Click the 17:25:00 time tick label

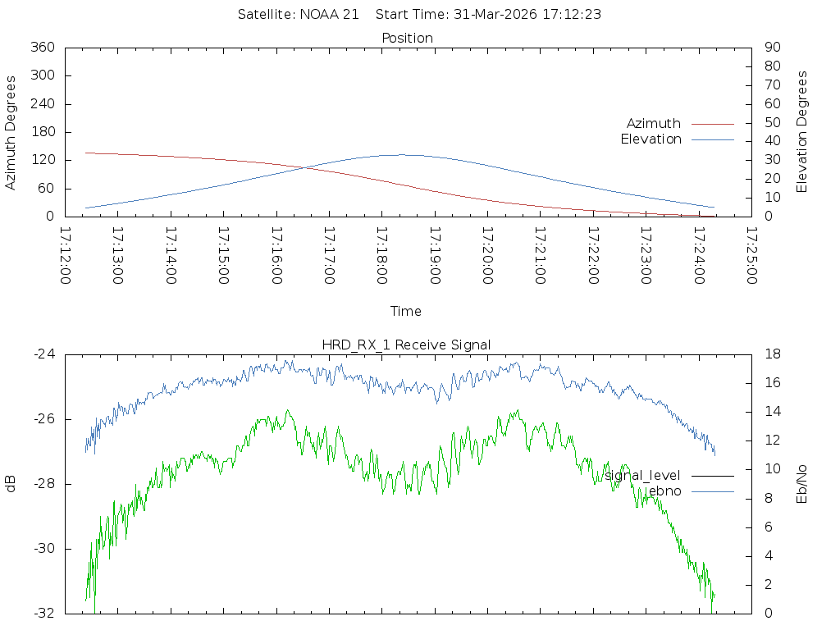(751, 256)
